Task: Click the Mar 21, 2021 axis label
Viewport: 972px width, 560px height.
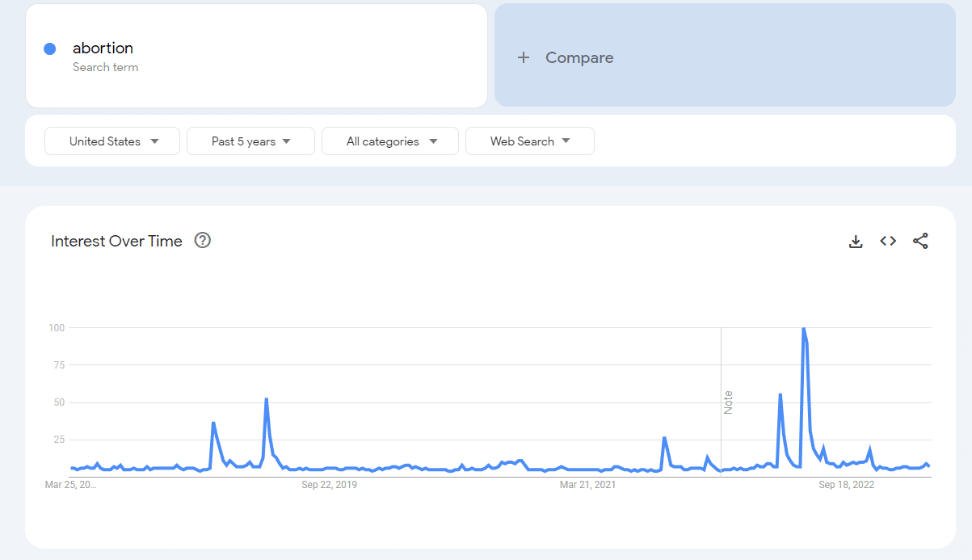Action: tap(588, 485)
